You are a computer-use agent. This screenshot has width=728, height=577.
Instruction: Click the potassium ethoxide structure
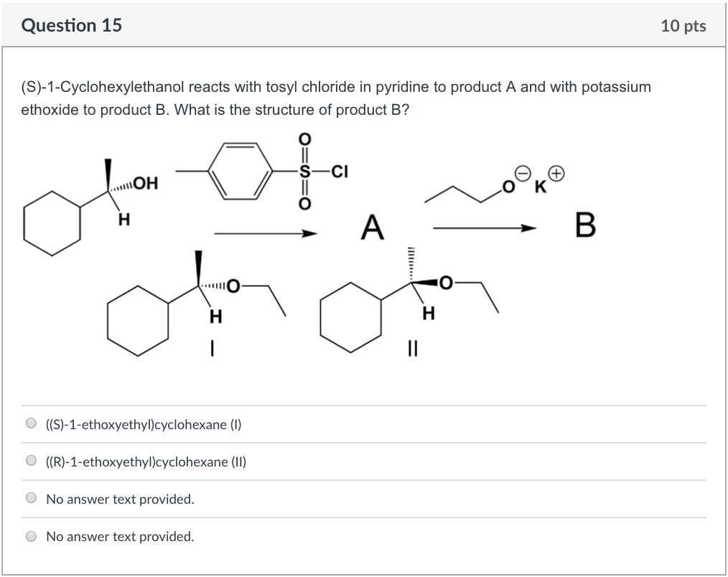(x=495, y=187)
